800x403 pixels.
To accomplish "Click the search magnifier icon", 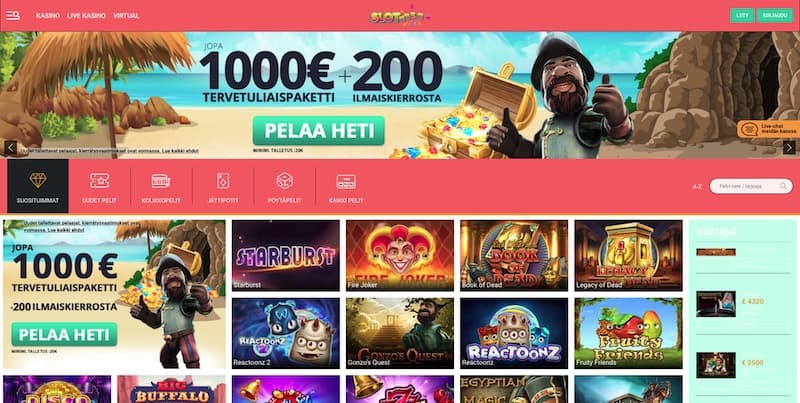I will [783, 186].
